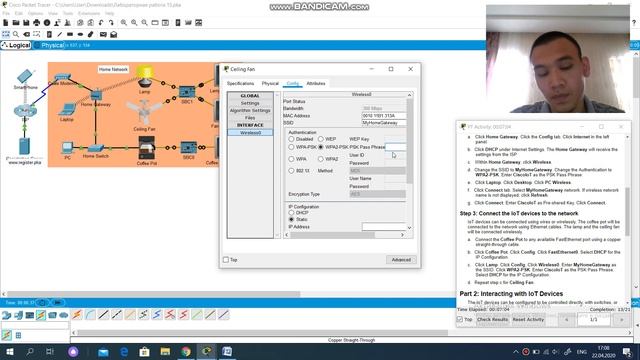Activate the Inspect magnifier tool
The width and height of the screenshot is (640, 360).
[x=16, y=35]
